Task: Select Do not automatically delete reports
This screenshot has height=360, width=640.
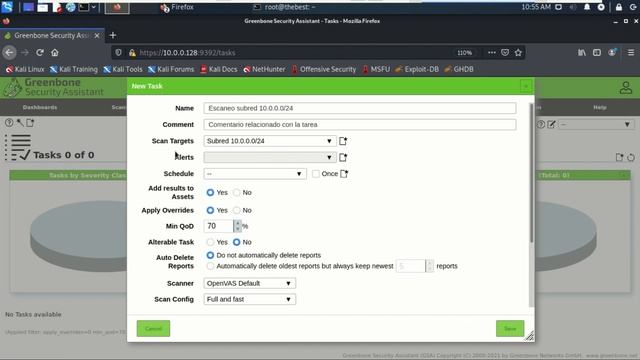Action: 210,255
